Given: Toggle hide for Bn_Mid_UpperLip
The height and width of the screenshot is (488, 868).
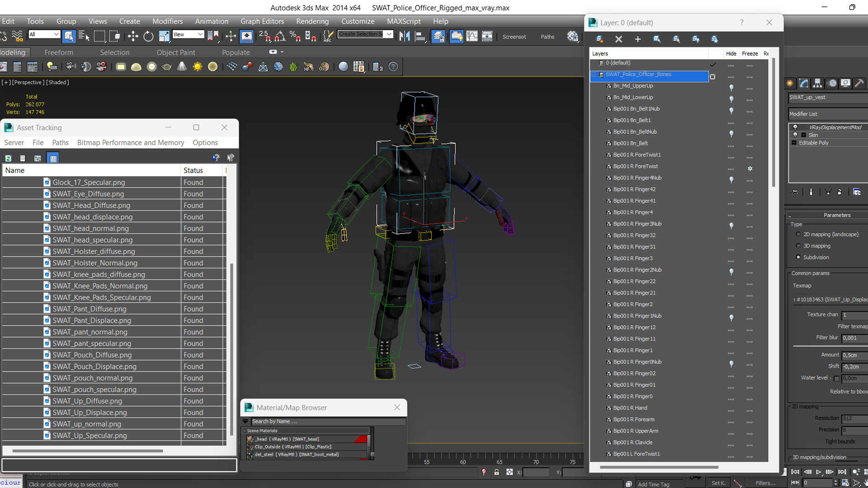Looking at the screenshot, I should [731, 87].
